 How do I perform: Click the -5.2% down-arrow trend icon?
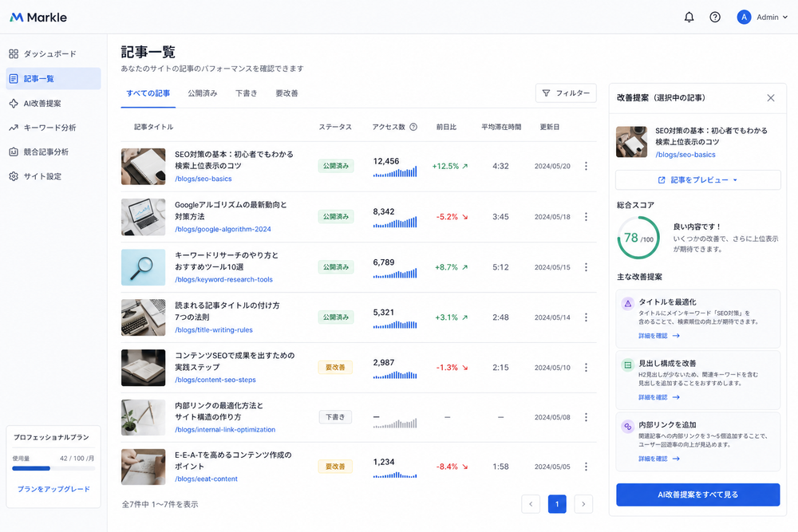click(464, 217)
